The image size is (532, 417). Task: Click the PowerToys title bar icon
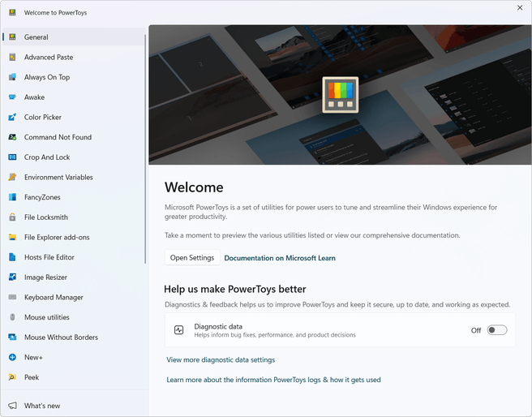[x=12, y=12]
